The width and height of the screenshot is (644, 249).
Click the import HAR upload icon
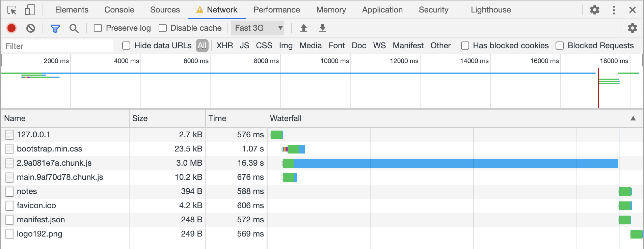(x=303, y=28)
